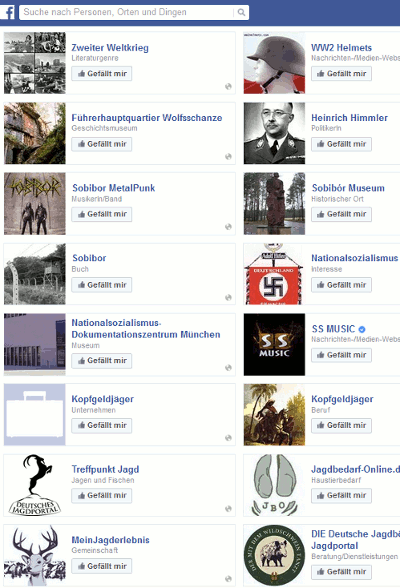Viewport: 400px width, 588px height.
Task: Like Nationalsozialismus-Dokumentationszentrum München page
Action: tap(102, 361)
